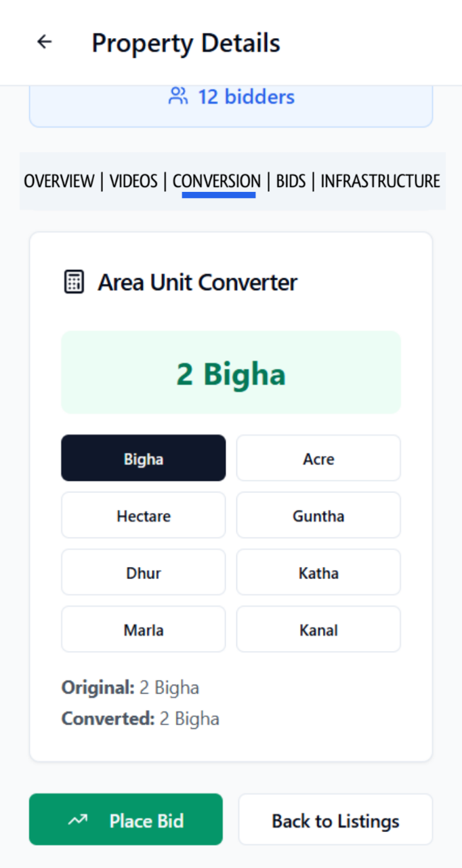Viewport: 462px width, 868px height.
Task: Select the CONVERSION tab
Action: tap(217, 181)
